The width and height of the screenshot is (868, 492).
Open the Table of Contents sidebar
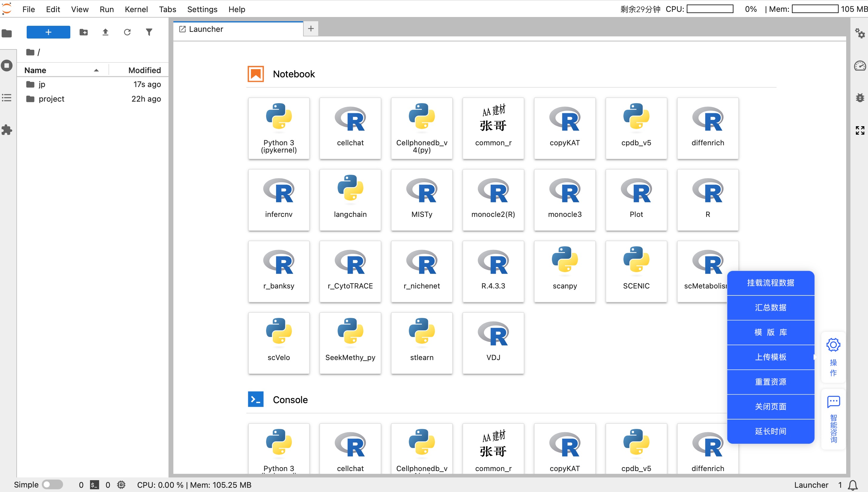[7, 98]
